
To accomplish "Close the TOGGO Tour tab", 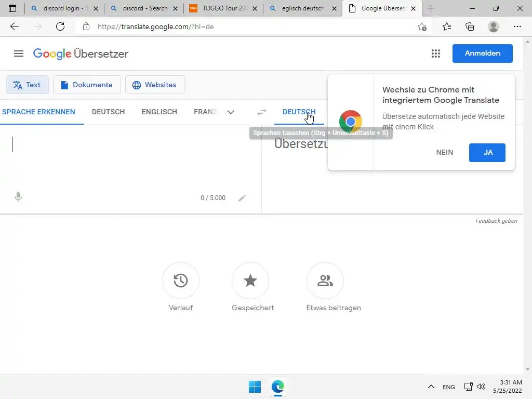I will 255,8.
